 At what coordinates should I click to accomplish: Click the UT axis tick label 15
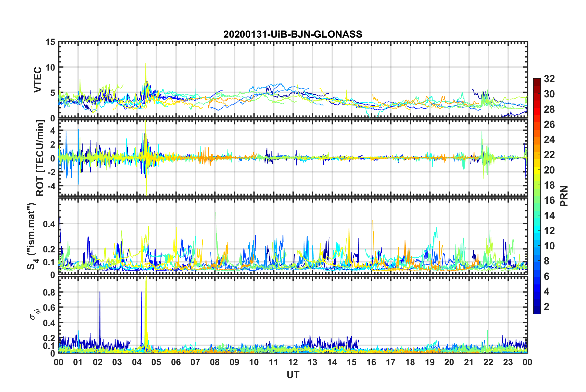[x=352, y=362]
